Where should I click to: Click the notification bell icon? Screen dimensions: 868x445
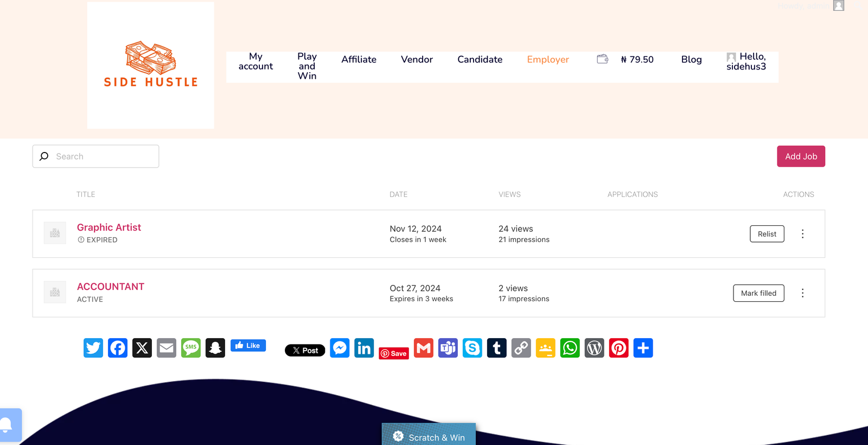coord(7,424)
